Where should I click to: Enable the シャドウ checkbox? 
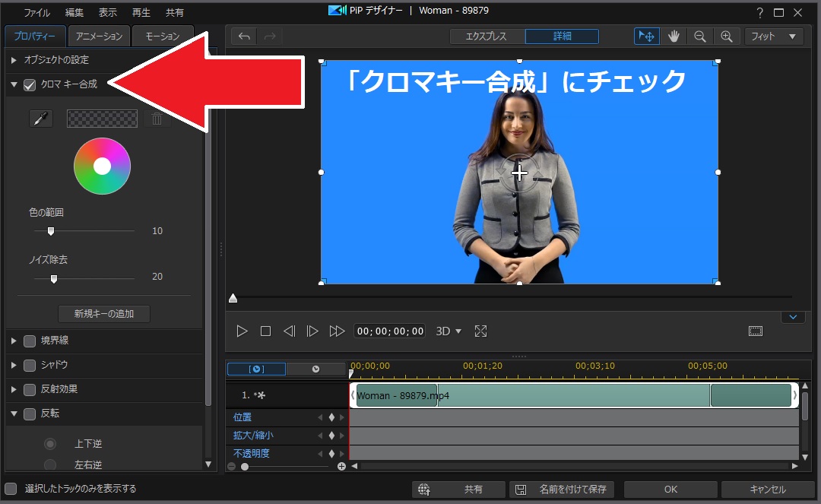click(x=30, y=365)
